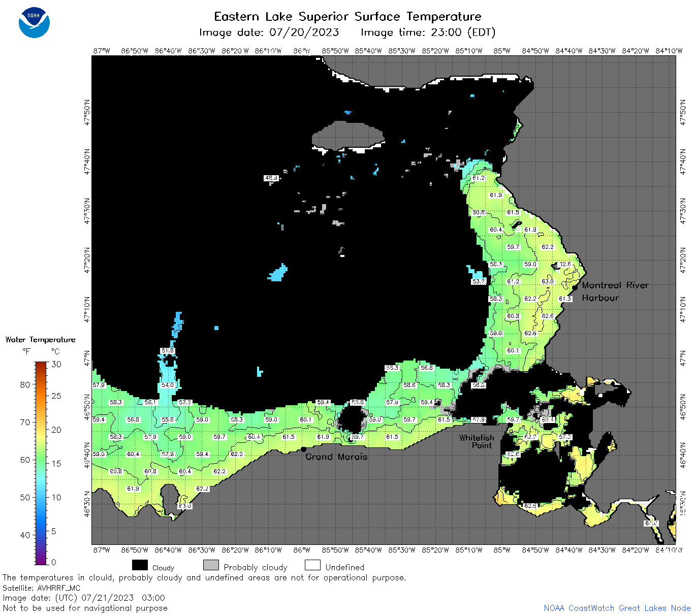Click the Eastern Lake Superior Surface Temperature title
The image size is (696, 616).
click(347, 17)
